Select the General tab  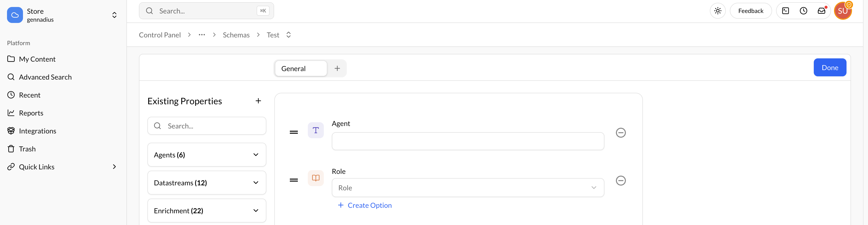(x=301, y=69)
